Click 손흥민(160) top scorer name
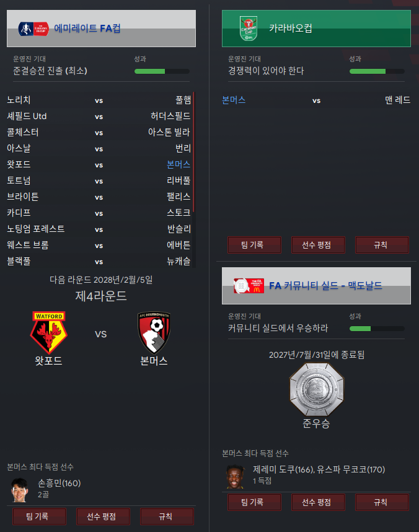The height and width of the screenshot is (532, 419). 60,483
